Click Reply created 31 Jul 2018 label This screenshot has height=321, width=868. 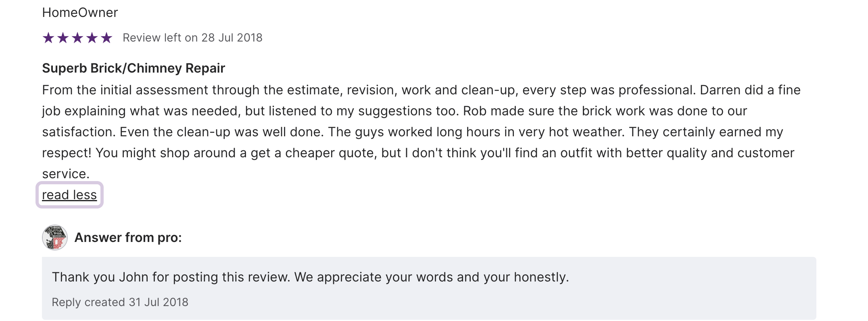120,302
